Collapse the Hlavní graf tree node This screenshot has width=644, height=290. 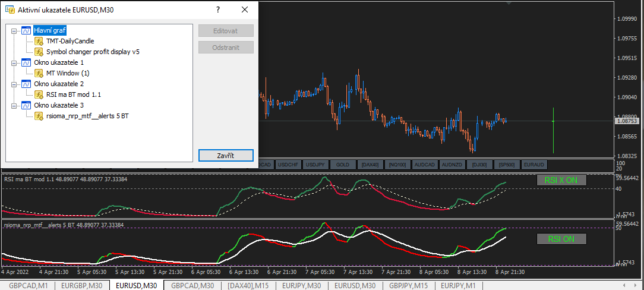point(14,31)
